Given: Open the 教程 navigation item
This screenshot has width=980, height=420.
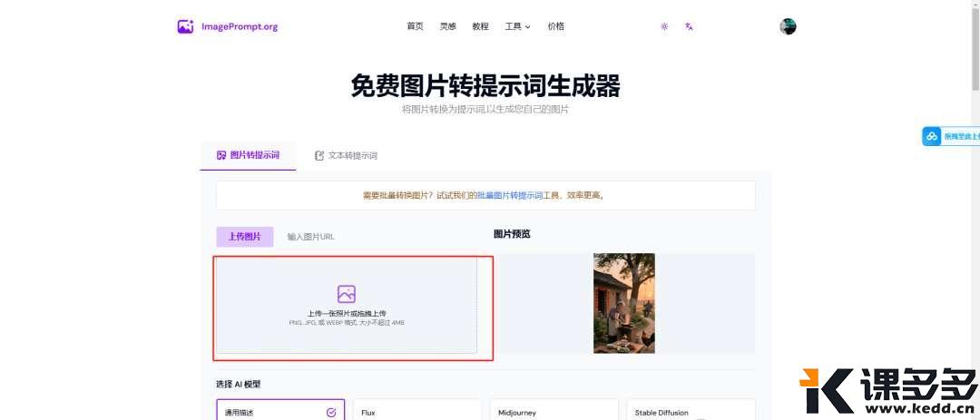Looking at the screenshot, I should 481,26.
